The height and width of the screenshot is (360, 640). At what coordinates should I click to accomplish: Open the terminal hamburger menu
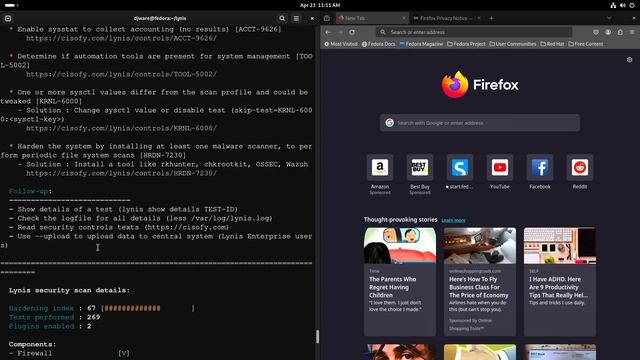point(296,18)
